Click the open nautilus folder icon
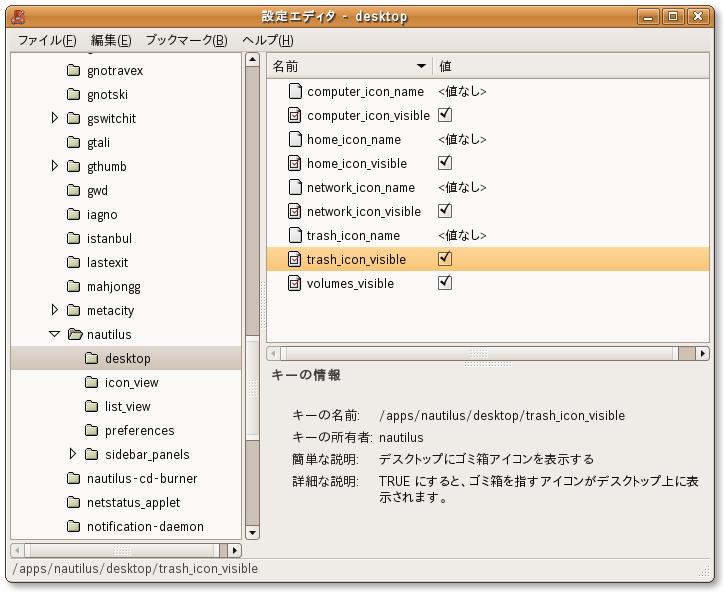Screen dimensions: 724x592 (x=74, y=334)
